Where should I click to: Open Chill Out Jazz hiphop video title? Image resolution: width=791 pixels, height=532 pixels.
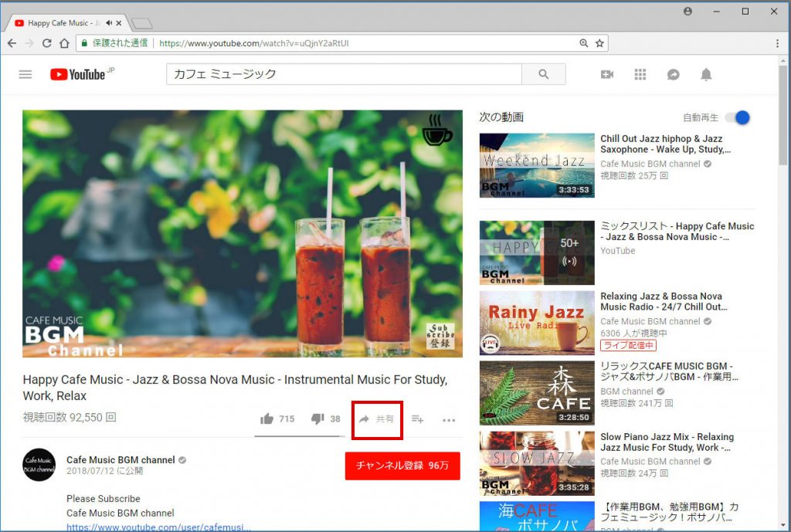click(665, 144)
